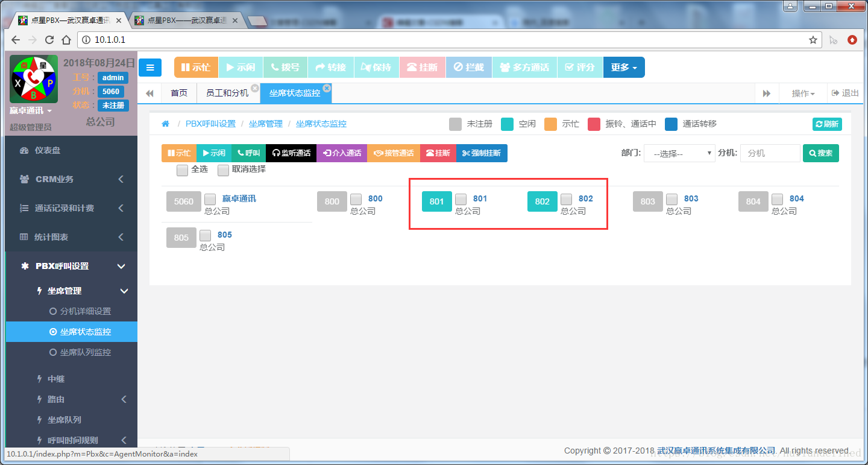The width and height of the screenshot is (868, 465).
Task: Click the top toolbar 示闲 button
Action: pyautogui.click(x=241, y=68)
